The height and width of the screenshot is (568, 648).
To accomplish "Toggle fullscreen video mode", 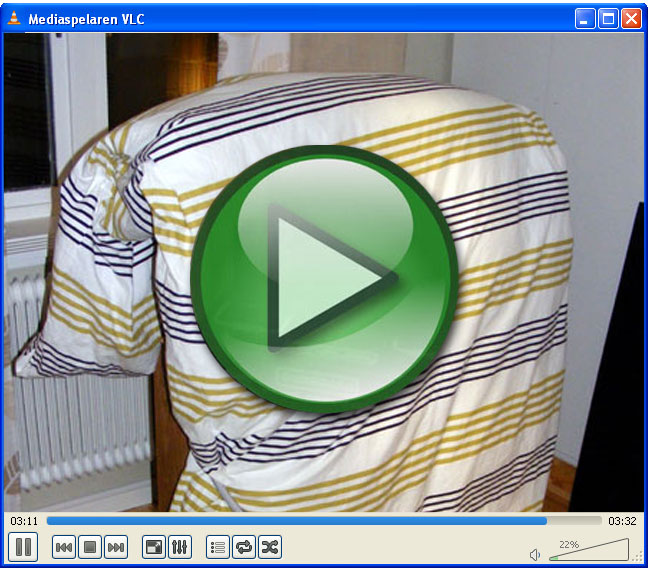I will [x=154, y=547].
